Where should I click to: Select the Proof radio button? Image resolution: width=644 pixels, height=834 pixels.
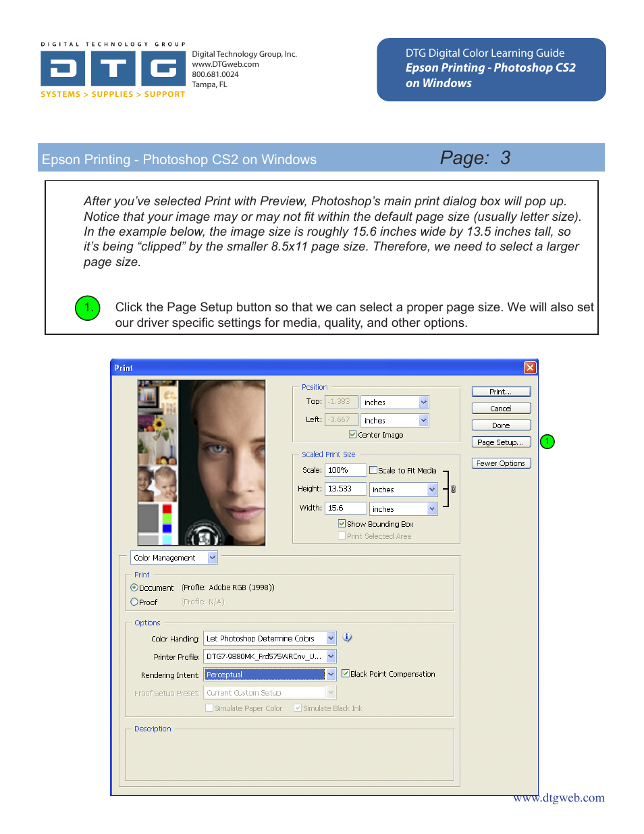(134, 602)
